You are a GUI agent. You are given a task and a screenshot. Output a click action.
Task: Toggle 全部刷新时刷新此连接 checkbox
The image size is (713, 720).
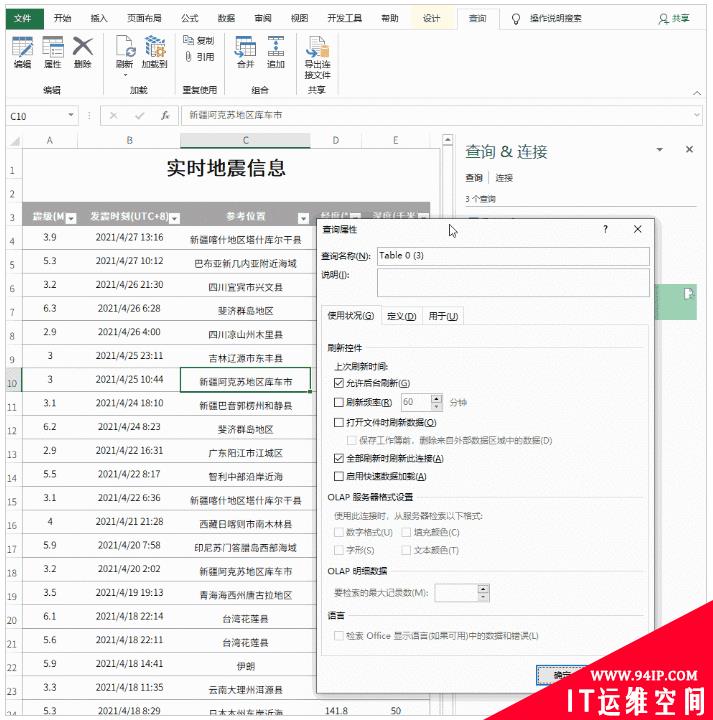click(339, 458)
